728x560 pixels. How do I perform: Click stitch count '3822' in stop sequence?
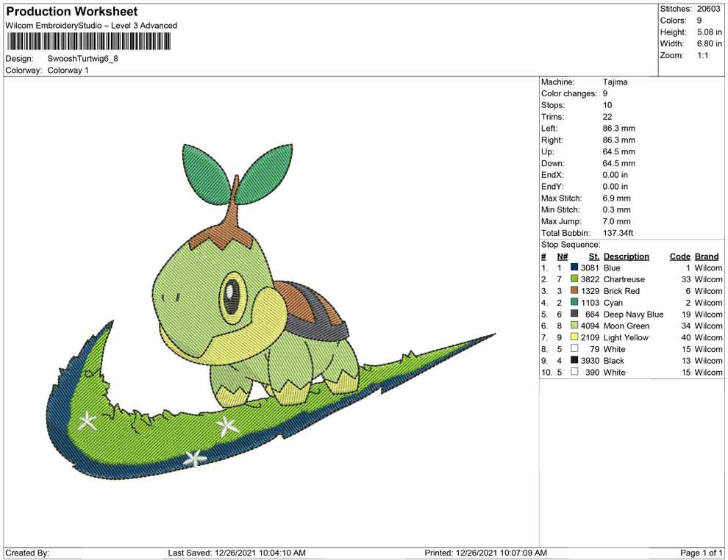[x=590, y=279]
